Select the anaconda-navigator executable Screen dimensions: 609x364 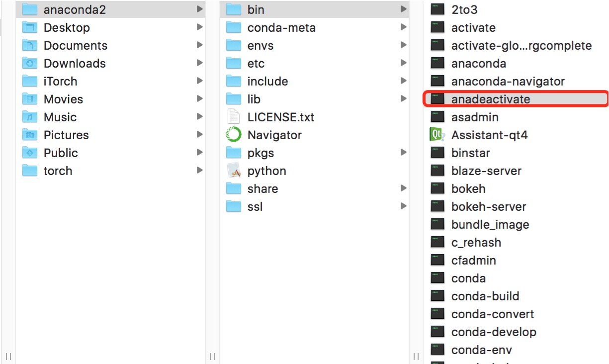pos(508,81)
